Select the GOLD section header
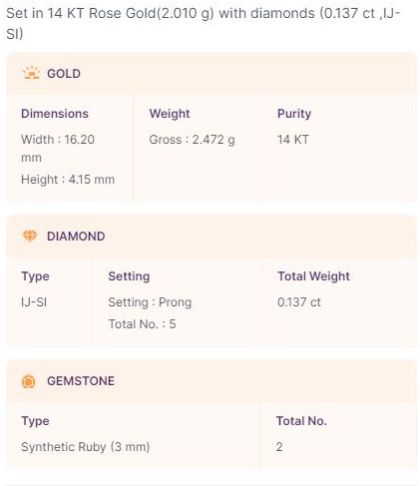 [x=64, y=74]
